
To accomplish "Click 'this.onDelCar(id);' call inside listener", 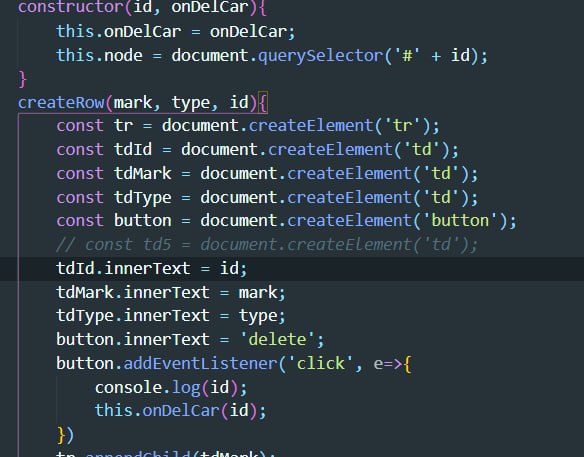I will click(x=181, y=411).
